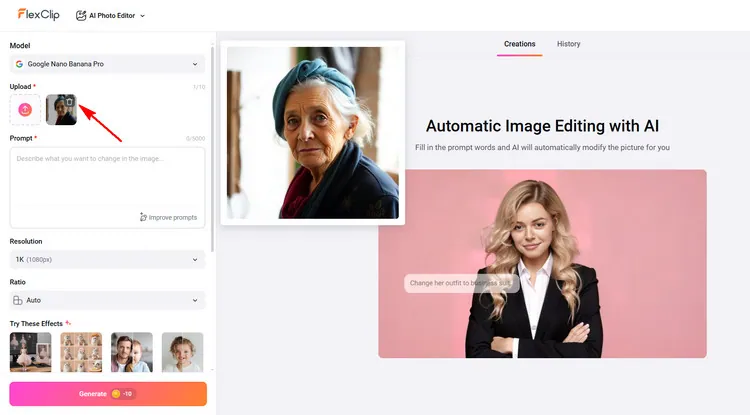Delete the uploaded photo via trash icon
Image resolution: width=750 pixels, height=415 pixels.
(x=69, y=101)
